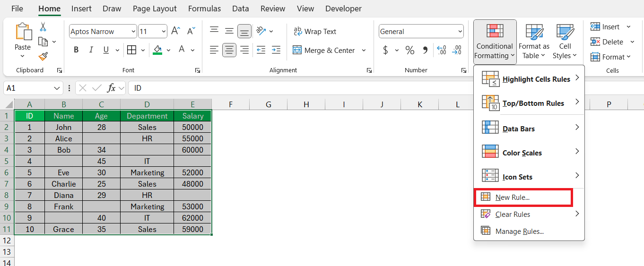Viewport: 644px width, 266px height.
Task: Click the Select All corner triangle
Action: (9, 105)
